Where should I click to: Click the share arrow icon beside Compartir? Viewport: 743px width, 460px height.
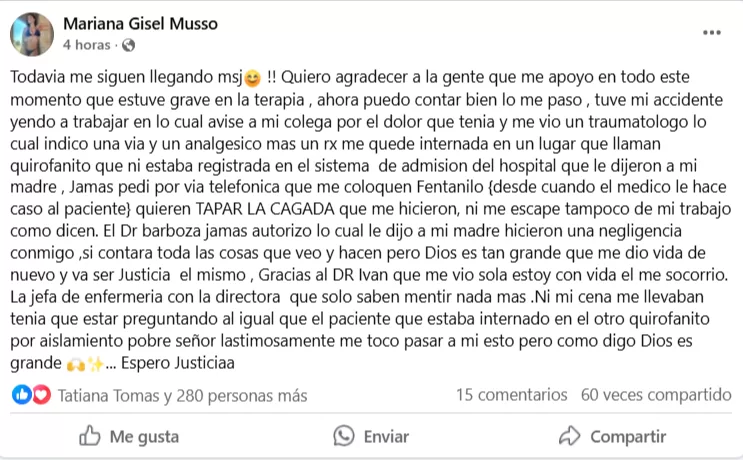click(x=570, y=436)
